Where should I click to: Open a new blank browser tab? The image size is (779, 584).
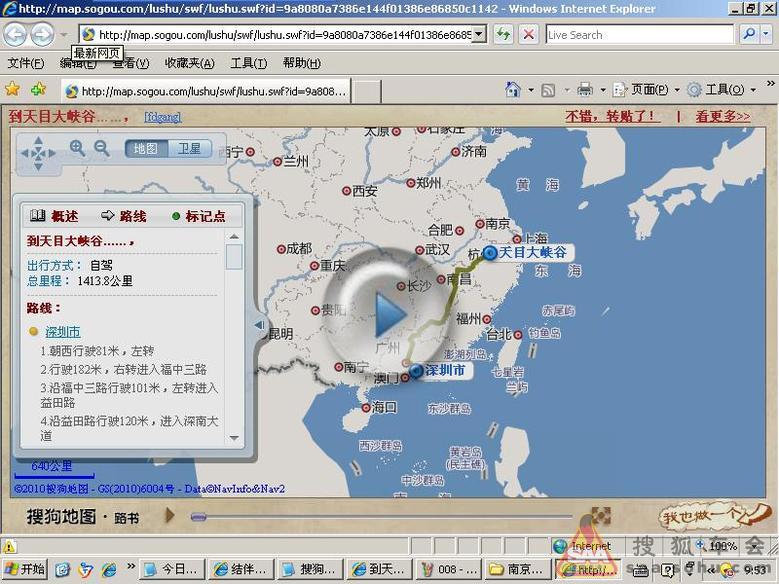(366, 92)
